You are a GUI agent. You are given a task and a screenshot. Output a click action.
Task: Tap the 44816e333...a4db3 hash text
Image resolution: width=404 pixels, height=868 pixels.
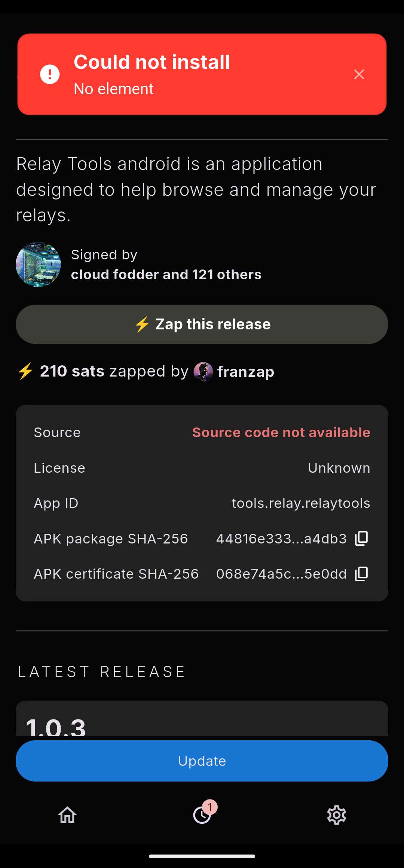(281, 539)
